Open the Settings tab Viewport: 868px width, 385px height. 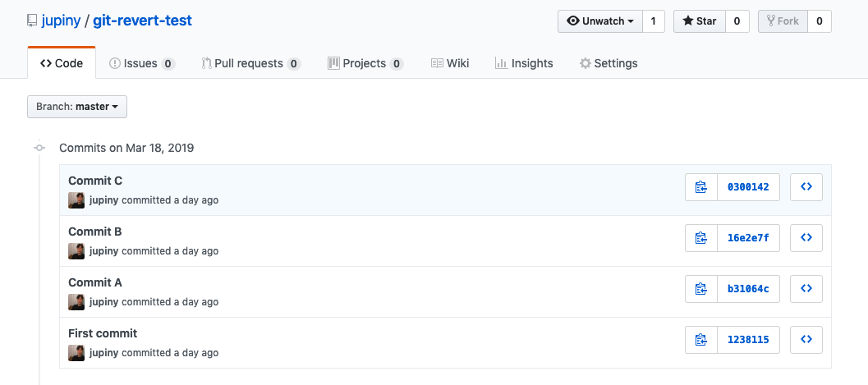(609, 63)
